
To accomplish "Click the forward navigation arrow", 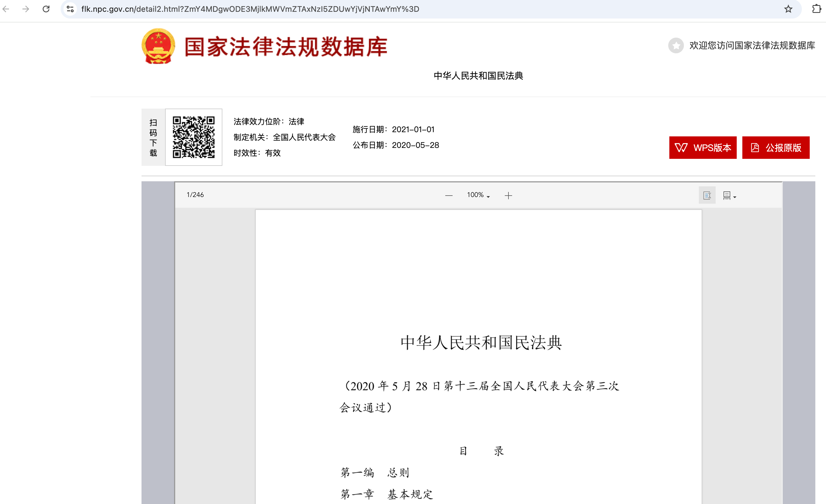I will pyautogui.click(x=26, y=9).
